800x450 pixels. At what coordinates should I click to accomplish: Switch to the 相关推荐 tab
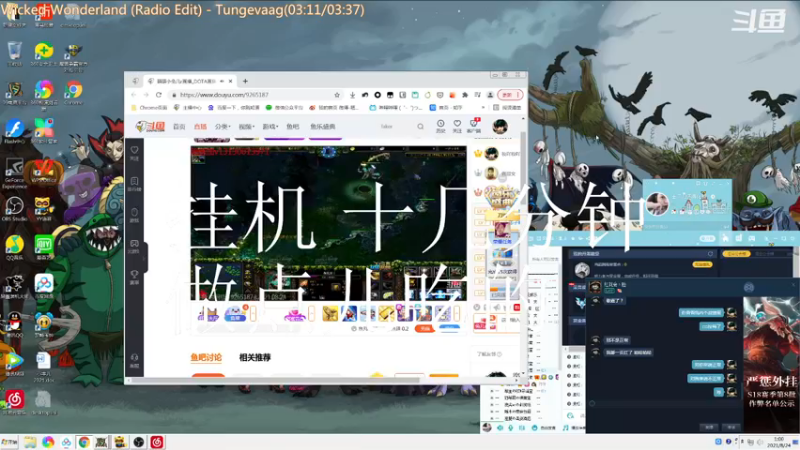coord(255,357)
